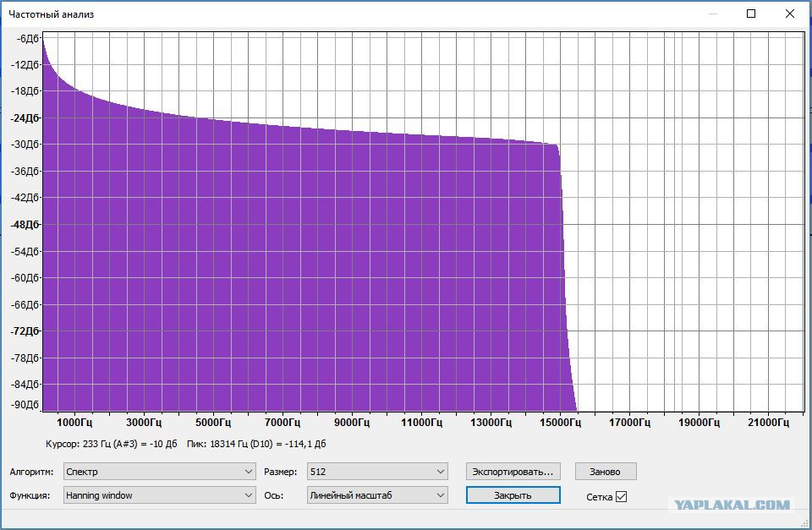Click the 21000Гц label on frequency axis

tap(769, 422)
